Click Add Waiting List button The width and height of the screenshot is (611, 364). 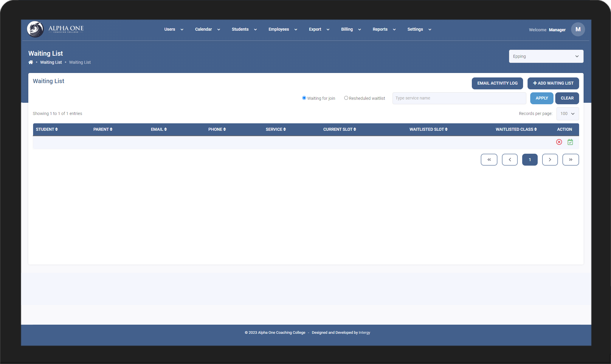553,83
